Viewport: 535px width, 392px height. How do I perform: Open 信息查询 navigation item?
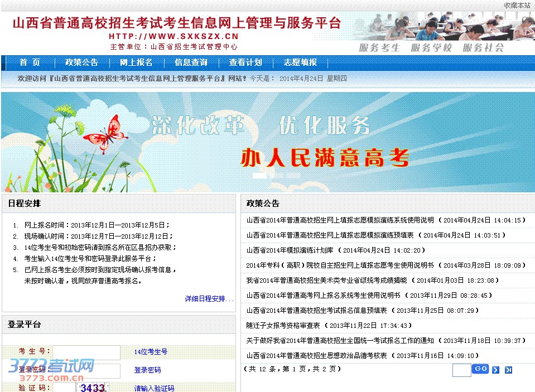(191, 62)
